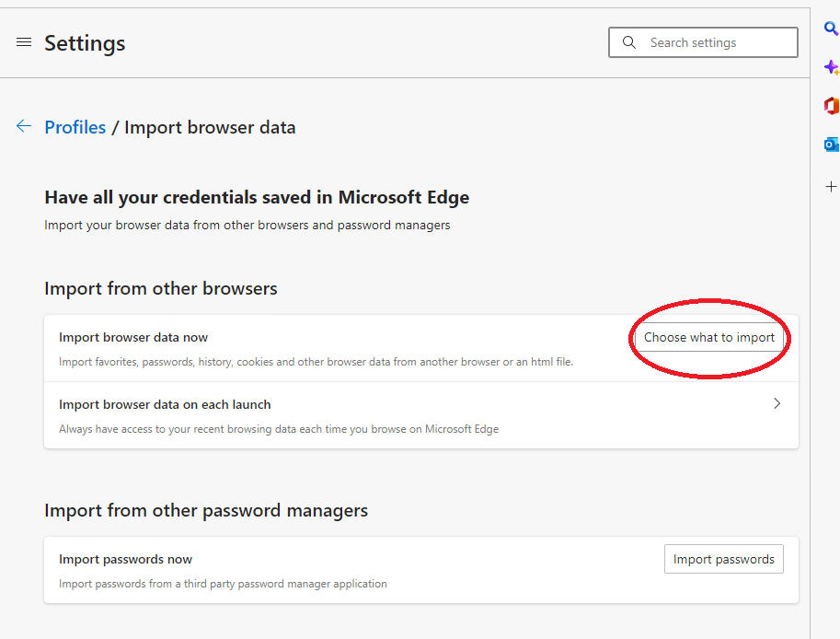Click the magnifier in Search settings box
The height and width of the screenshot is (639, 840).
(x=629, y=42)
